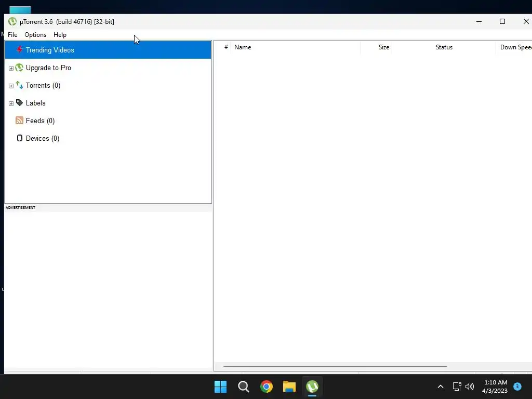The width and height of the screenshot is (532, 399).
Task: Select Labels in sidebar
Action: coord(36,103)
